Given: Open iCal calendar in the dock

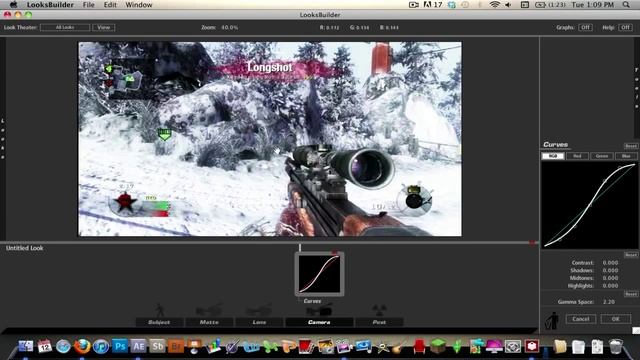Looking at the screenshot, I should (x=44, y=347).
